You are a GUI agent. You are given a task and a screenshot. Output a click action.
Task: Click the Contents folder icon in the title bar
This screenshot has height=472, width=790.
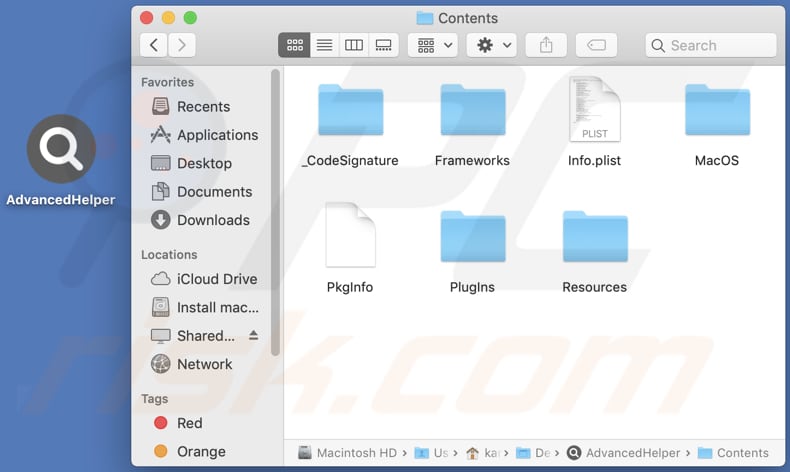[425, 19]
